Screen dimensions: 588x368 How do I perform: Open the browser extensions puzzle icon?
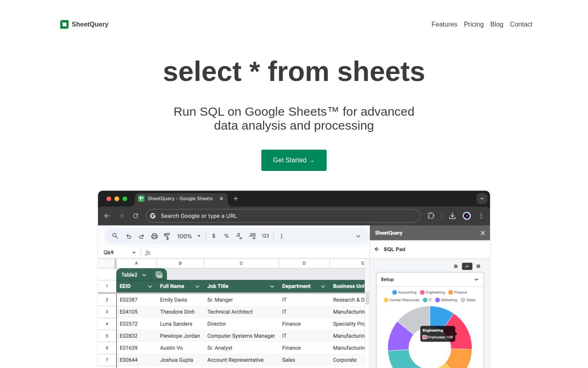(431, 216)
